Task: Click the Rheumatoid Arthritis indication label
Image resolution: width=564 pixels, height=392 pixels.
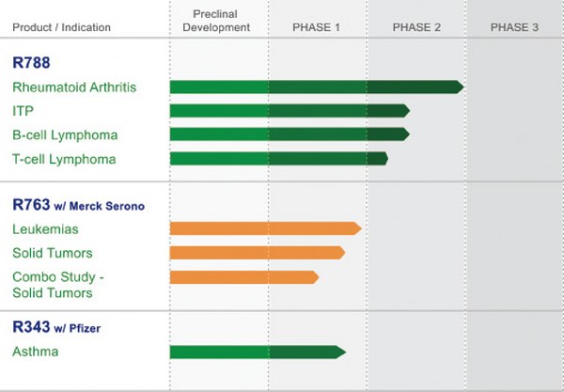Action: point(74,87)
